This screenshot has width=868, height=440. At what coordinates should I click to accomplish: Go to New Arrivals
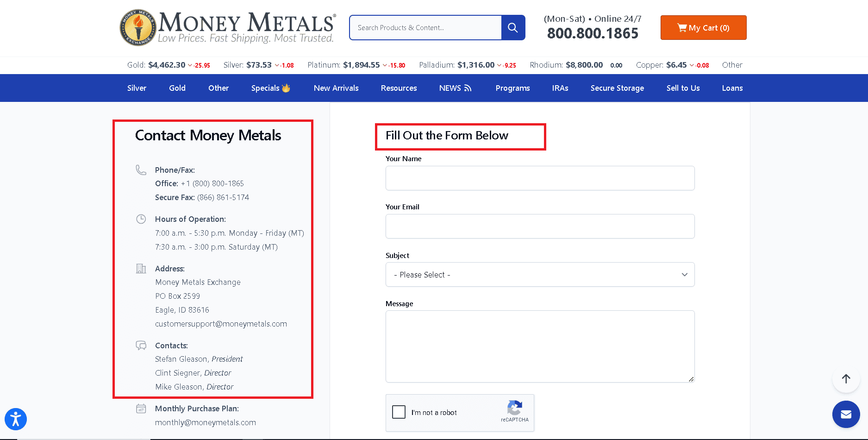click(336, 88)
